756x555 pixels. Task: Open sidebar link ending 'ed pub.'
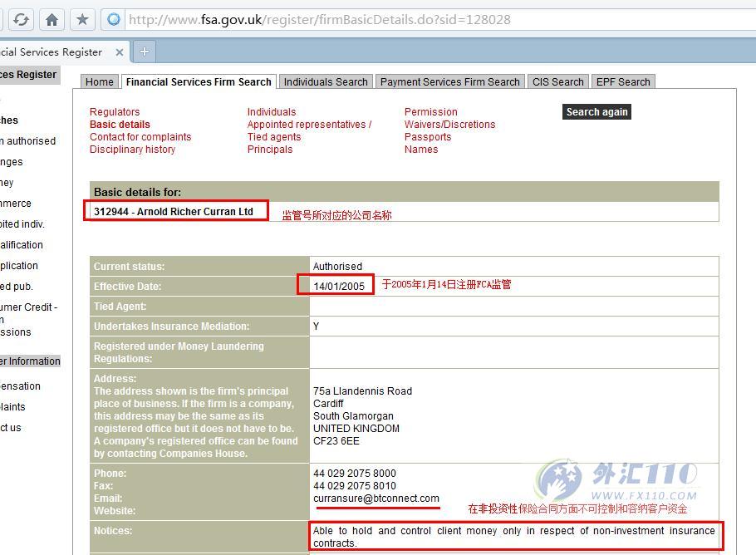[17, 287]
